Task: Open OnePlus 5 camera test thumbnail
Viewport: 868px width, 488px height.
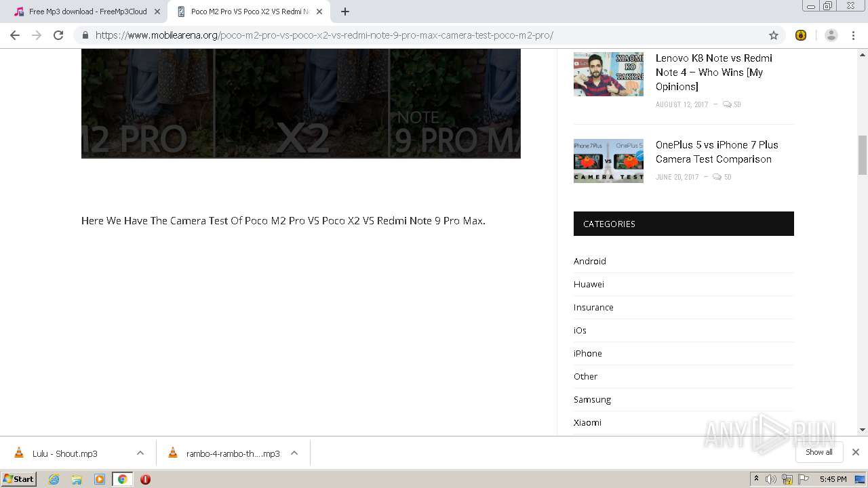Action: pyautogui.click(x=608, y=161)
